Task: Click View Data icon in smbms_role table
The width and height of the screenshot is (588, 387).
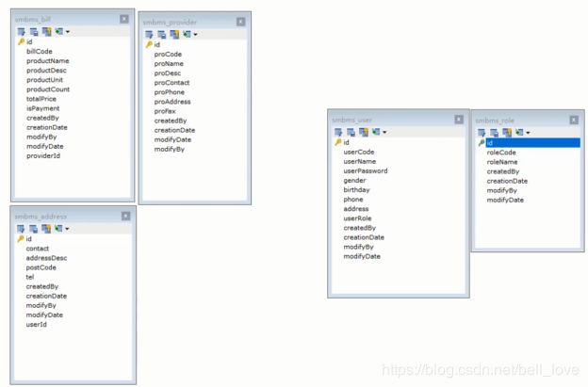Action: tap(519, 132)
